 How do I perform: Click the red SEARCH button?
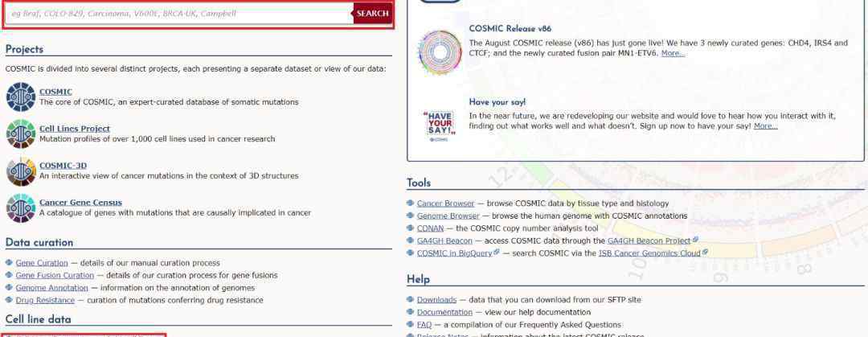tap(373, 14)
